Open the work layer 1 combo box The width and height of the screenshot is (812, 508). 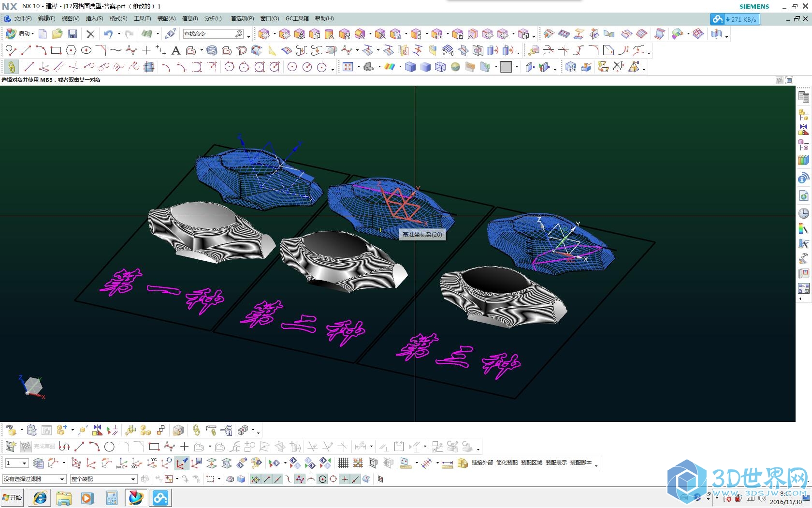(x=16, y=463)
